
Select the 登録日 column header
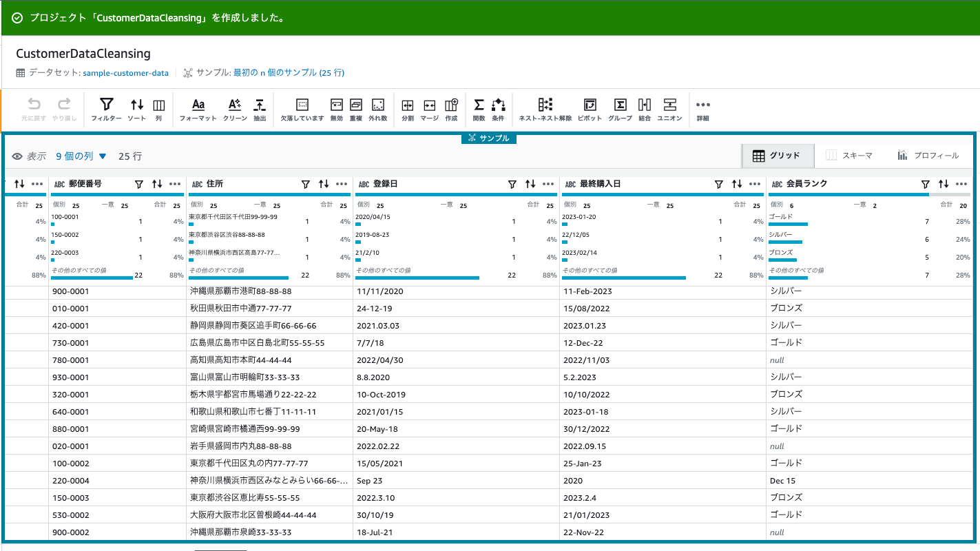tap(386, 184)
